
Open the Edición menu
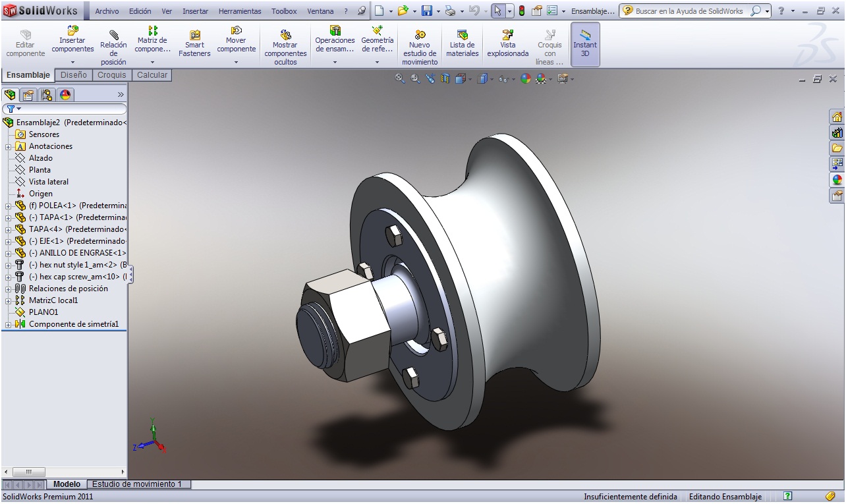(140, 11)
